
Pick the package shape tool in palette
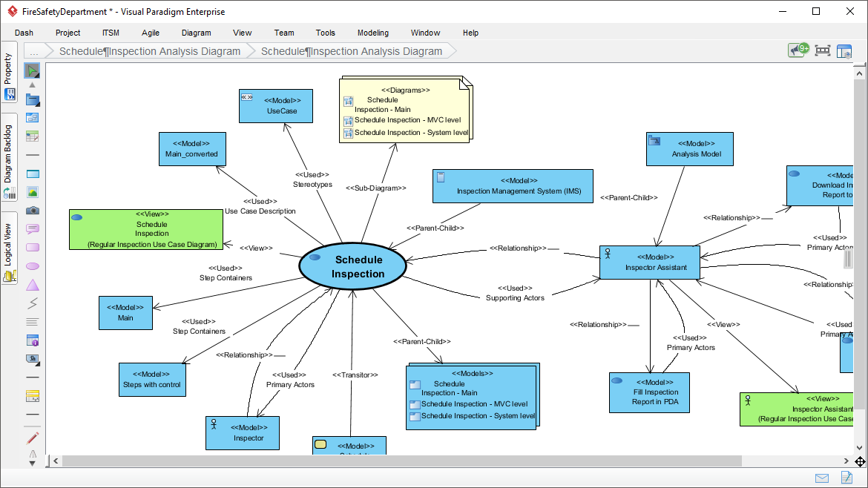pos(33,100)
